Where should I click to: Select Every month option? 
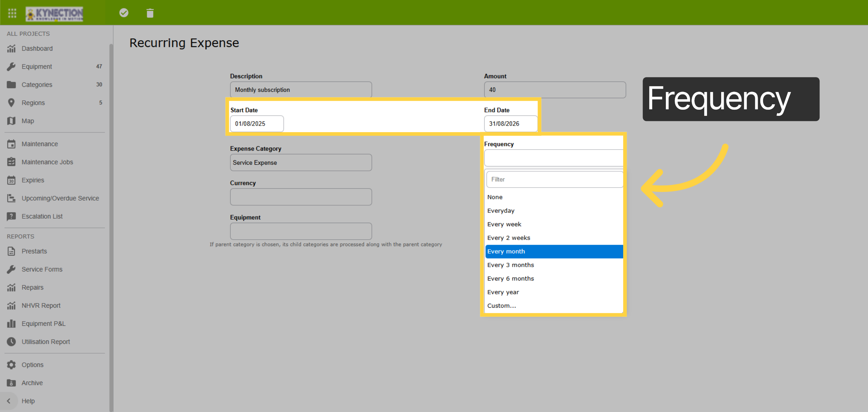tap(554, 252)
